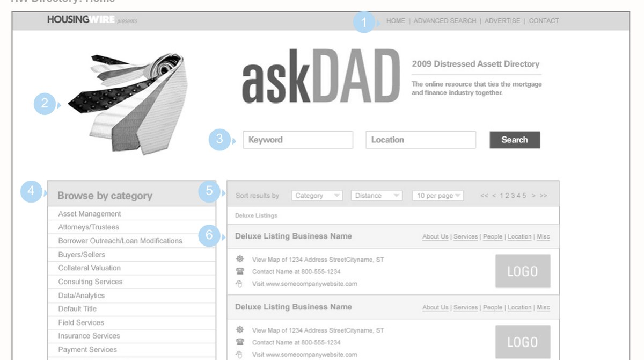
Task: Click the Deluxe Listings section label
Action: [256, 215]
